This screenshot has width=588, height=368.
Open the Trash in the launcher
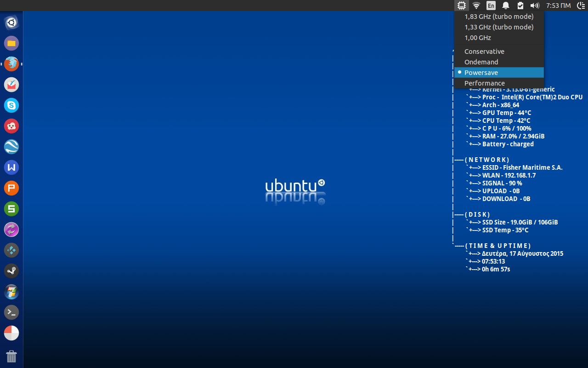[x=11, y=356]
